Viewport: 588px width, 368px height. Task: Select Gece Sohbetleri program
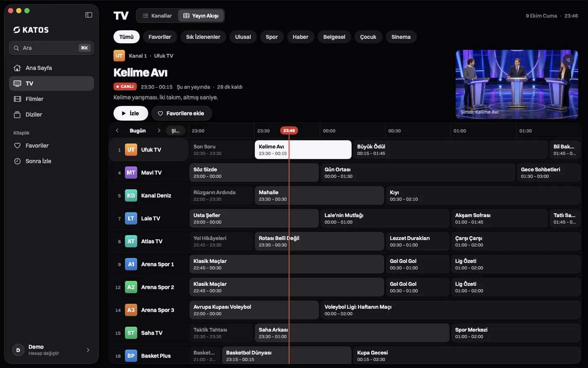tap(548, 172)
